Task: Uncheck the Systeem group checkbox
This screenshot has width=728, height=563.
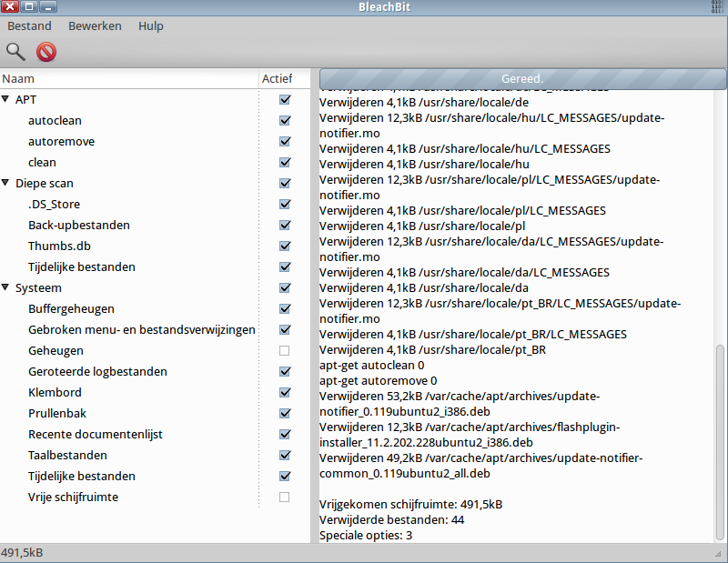Action: point(285,287)
